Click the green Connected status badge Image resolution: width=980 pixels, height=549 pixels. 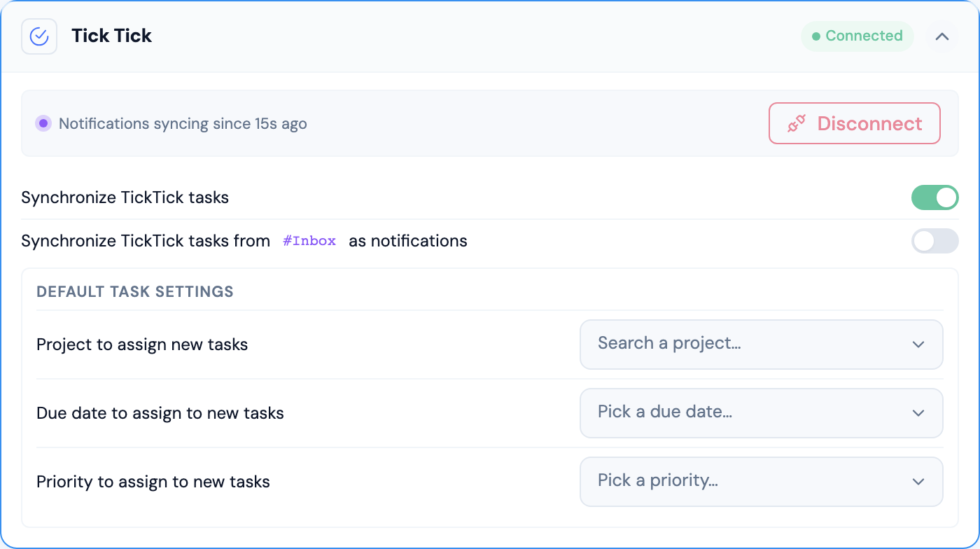click(857, 36)
